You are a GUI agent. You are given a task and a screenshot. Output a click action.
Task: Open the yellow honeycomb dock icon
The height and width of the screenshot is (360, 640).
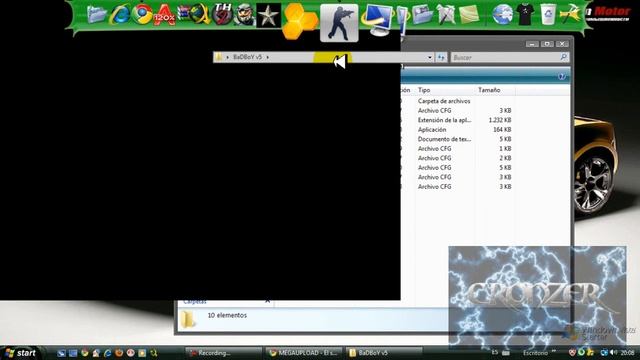click(300, 21)
